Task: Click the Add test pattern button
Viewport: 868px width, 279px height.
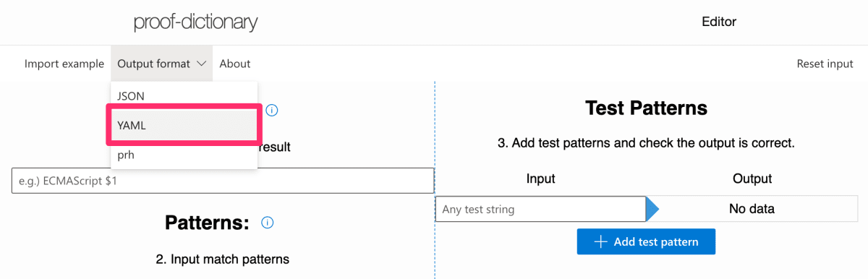Action: (x=646, y=241)
